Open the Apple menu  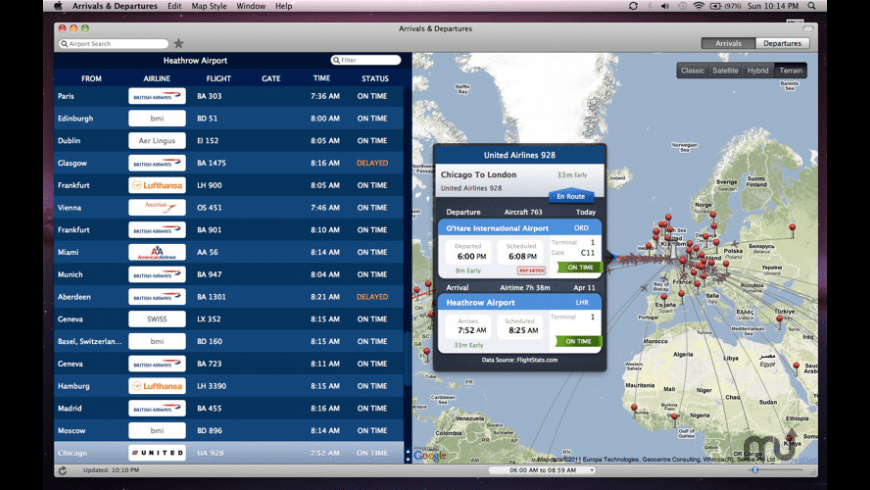(58, 6)
